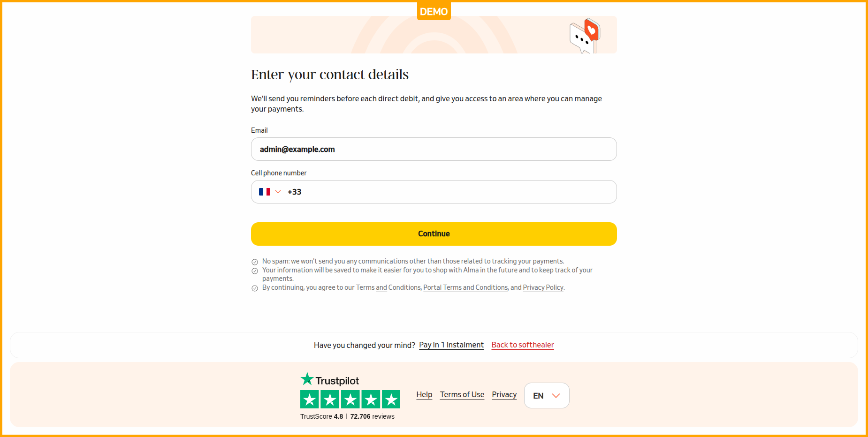Click the France flag icon

(265, 192)
